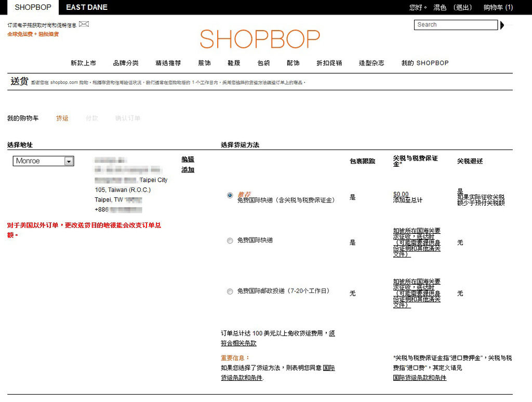Click the 选择货运方法 heading
Screen dimensions: 532x402
[240, 145]
